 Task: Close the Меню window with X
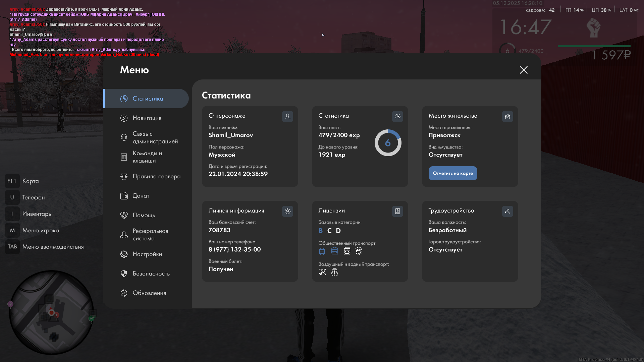(x=524, y=70)
